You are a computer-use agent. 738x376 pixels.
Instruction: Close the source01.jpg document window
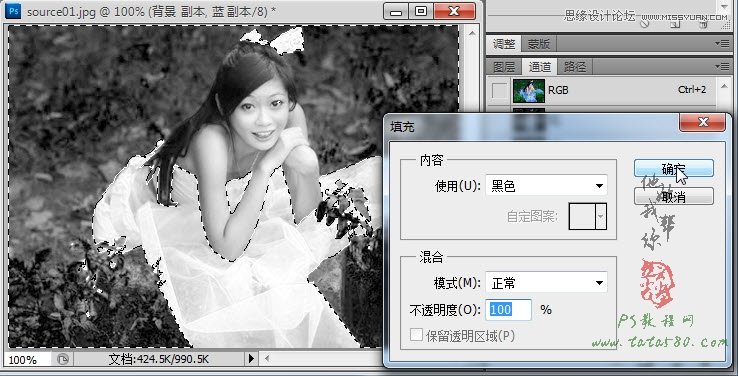pyautogui.click(x=454, y=11)
